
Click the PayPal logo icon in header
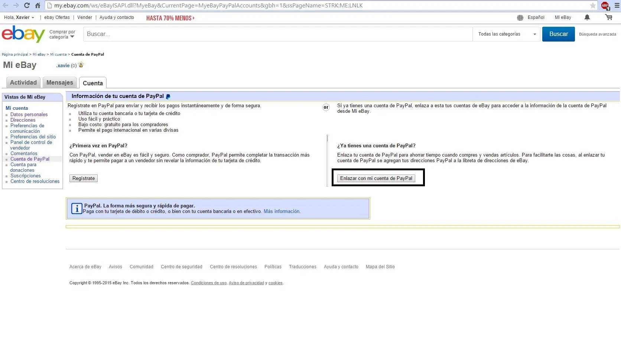(x=168, y=96)
